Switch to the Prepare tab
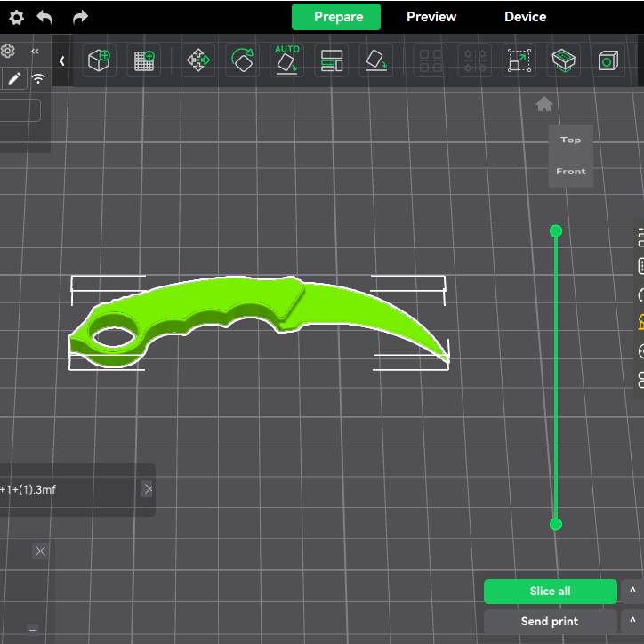This screenshot has height=644, width=644. click(336, 17)
